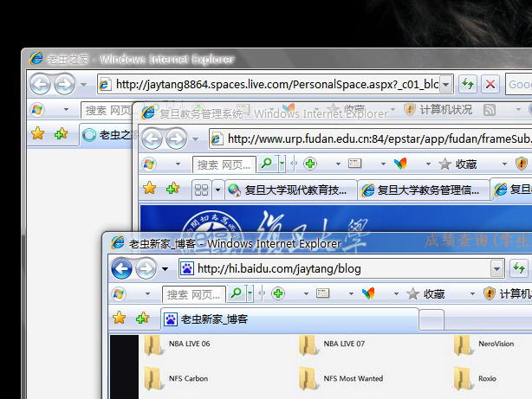Open recent pages dropdown beside Baidu forward button
Image resolution: width=532 pixels, height=399 pixels.
click(x=165, y=269)
